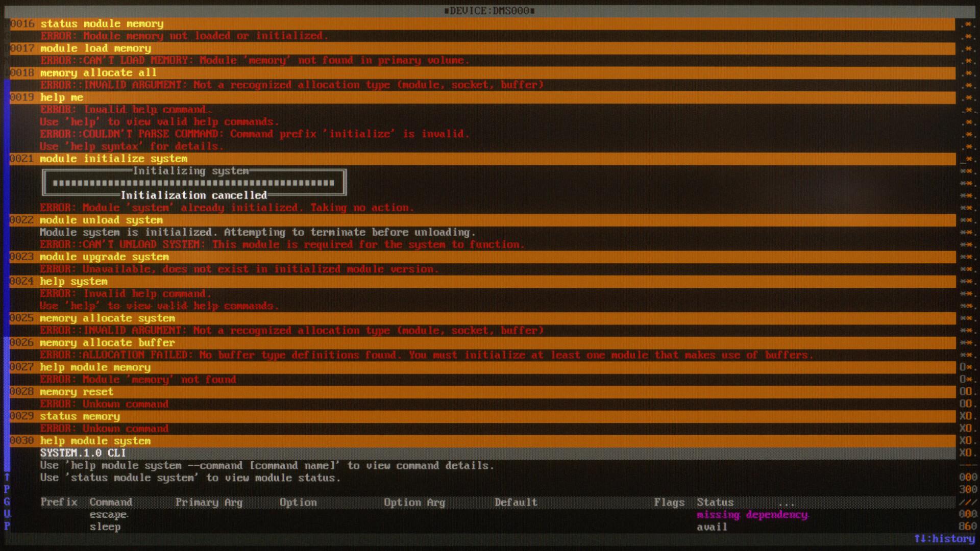This screenshot has width=980, height=551.
Task: Click the orange asterisk indicator beside command 0016
Action: [968, 23]
